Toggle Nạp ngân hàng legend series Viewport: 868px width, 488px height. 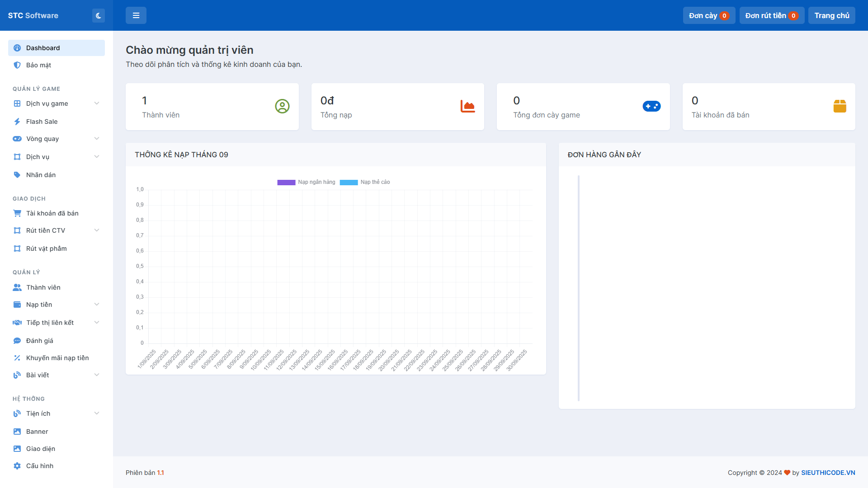click(316, 182)
